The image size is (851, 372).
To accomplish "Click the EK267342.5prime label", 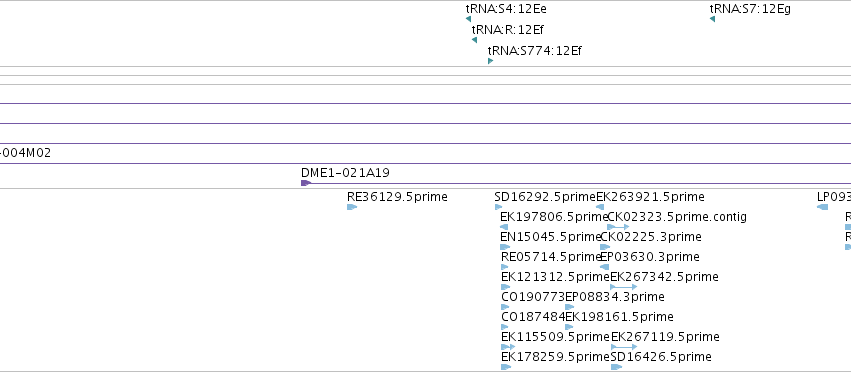I will click(664, 277).
